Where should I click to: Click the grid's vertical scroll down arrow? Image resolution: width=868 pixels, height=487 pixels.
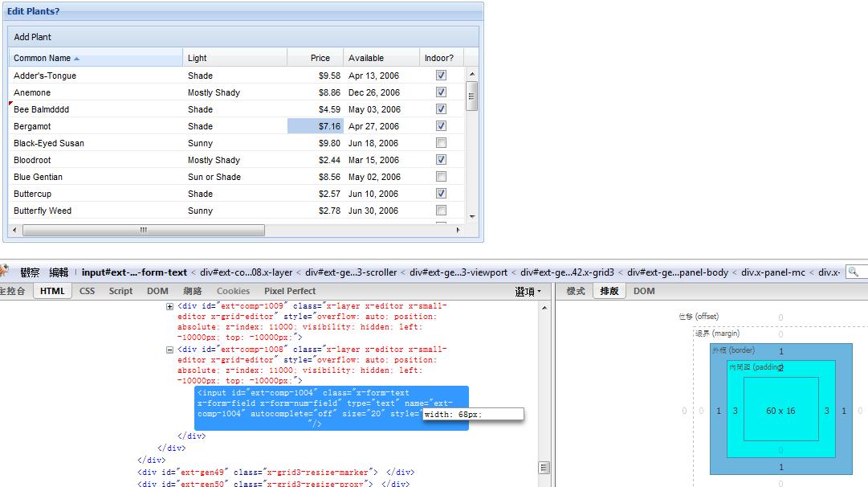pos(471,216)
